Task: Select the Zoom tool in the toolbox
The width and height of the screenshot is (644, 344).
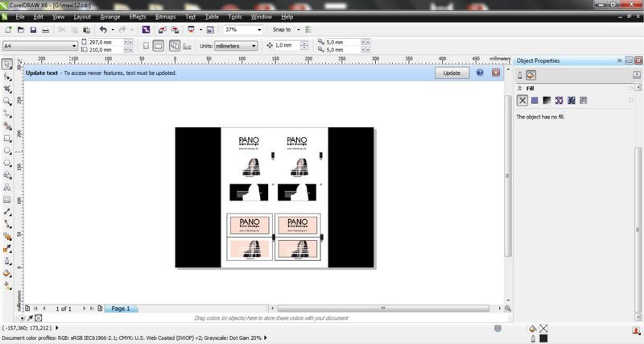Action: point(7,102)
